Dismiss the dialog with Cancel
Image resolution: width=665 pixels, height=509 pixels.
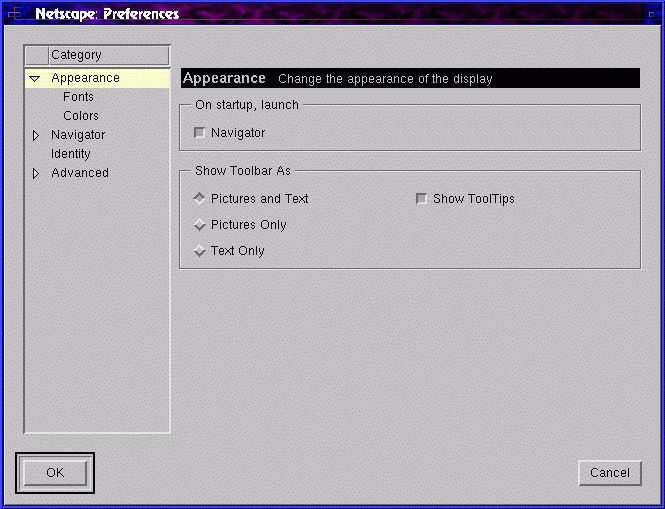[x=610, y=473]
